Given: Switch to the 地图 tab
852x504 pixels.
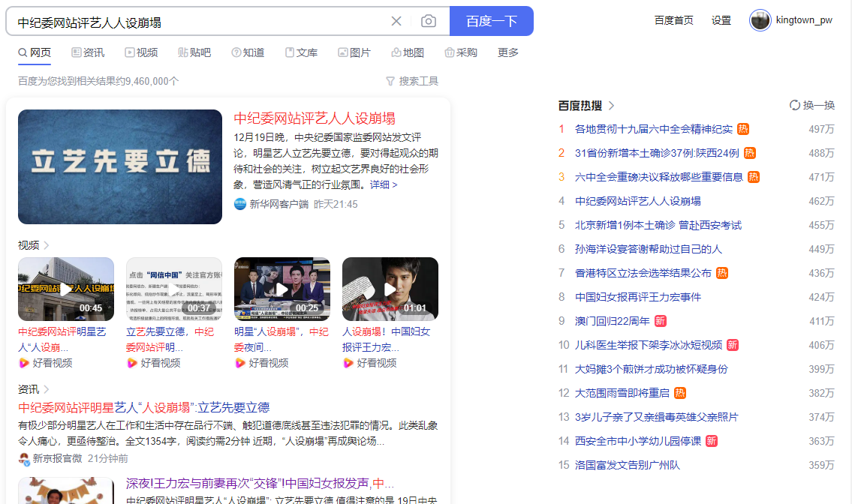Looking at the screenshot, I should pyautogui.click(x=408, y=52).
